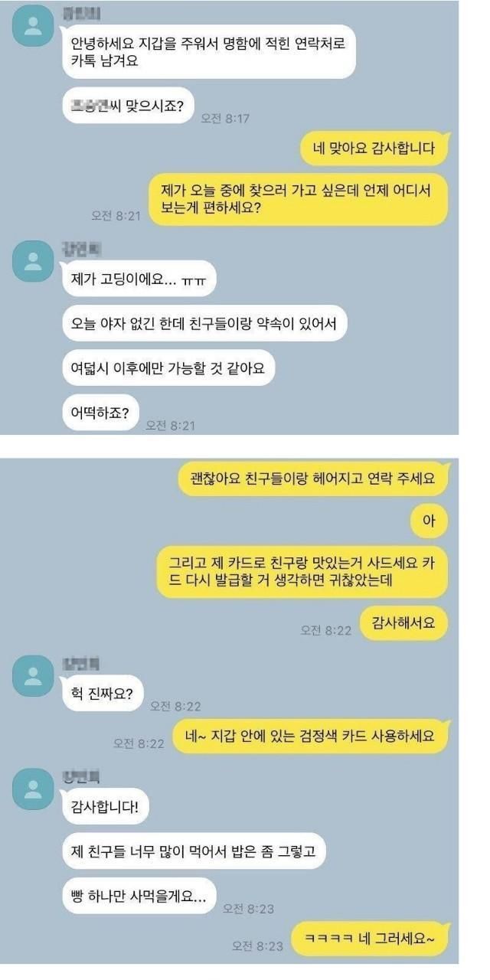The width and height of the screenshot is (490, 980).
Task: Select the yellow '네 맞아요 감사합니다' bubble
Action: (x=374, y=149)
